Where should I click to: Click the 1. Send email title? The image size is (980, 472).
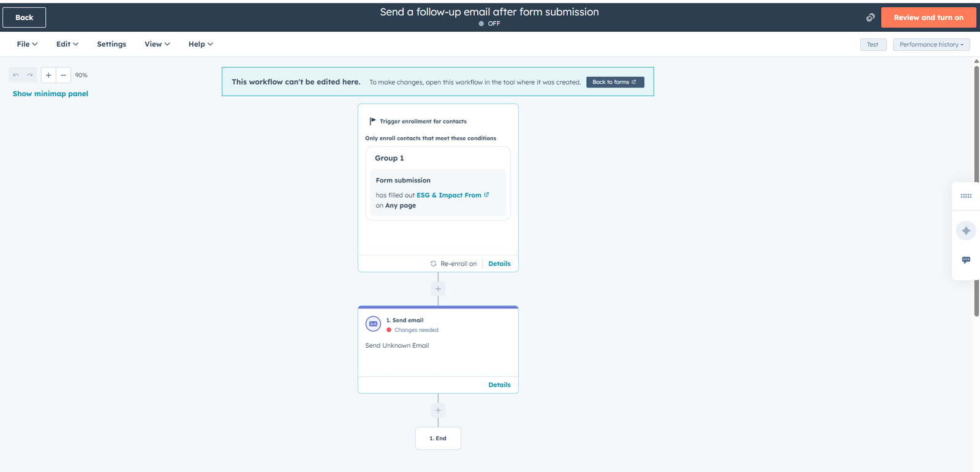pos(405,320)
